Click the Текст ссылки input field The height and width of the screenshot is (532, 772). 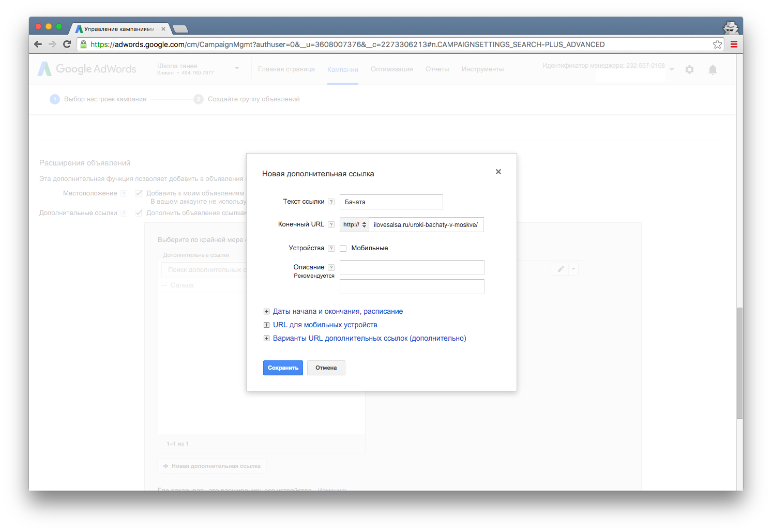coord(391,202)
